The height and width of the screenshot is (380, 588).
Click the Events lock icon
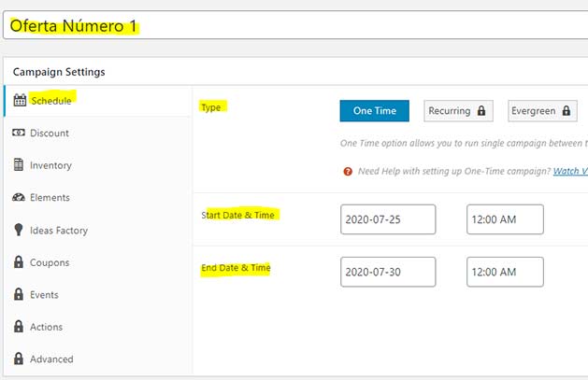tap(19, 294)
